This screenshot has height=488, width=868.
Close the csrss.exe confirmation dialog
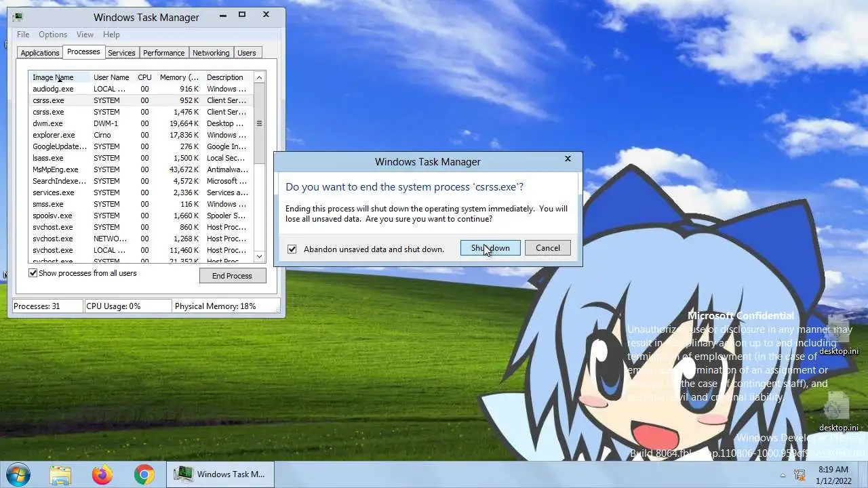[x=568, y=159]
